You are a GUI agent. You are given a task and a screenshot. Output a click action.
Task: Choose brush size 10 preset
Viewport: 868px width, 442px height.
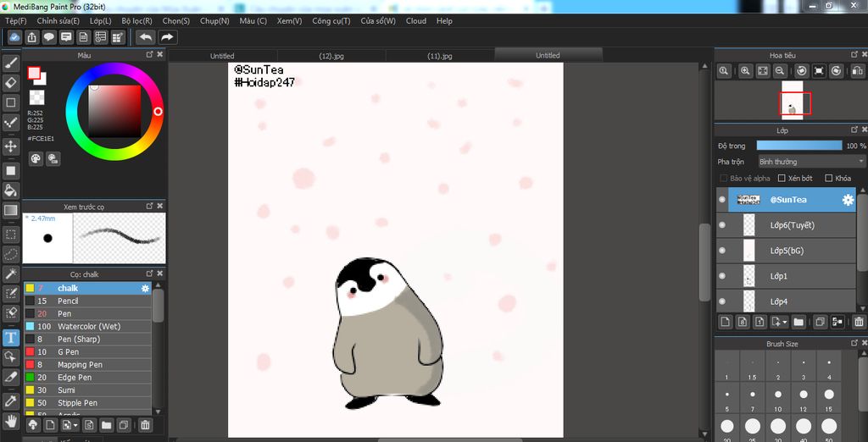pyautogui.click(x=778, y=400)
